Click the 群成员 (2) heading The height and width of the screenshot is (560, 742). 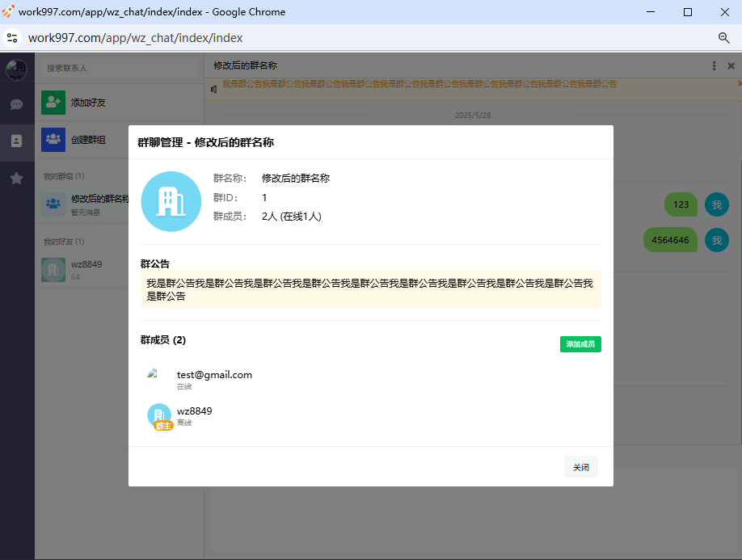(163, 340)
